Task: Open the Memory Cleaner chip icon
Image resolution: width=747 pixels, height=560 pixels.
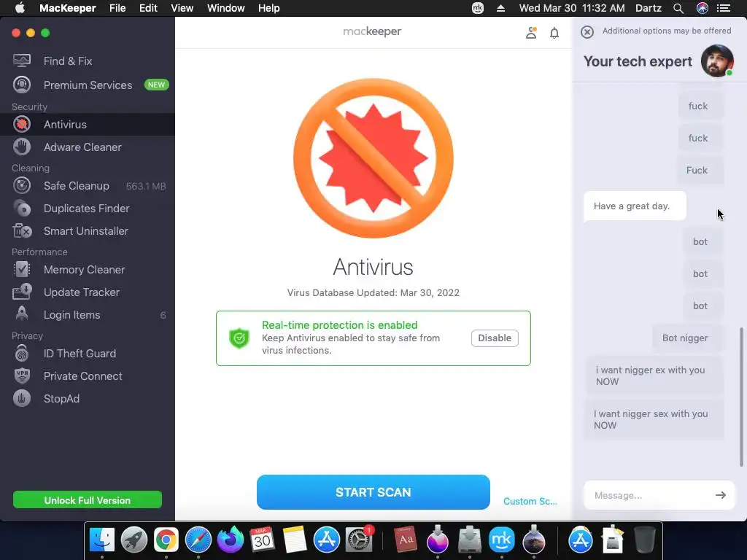Action: tap(22, 270)
